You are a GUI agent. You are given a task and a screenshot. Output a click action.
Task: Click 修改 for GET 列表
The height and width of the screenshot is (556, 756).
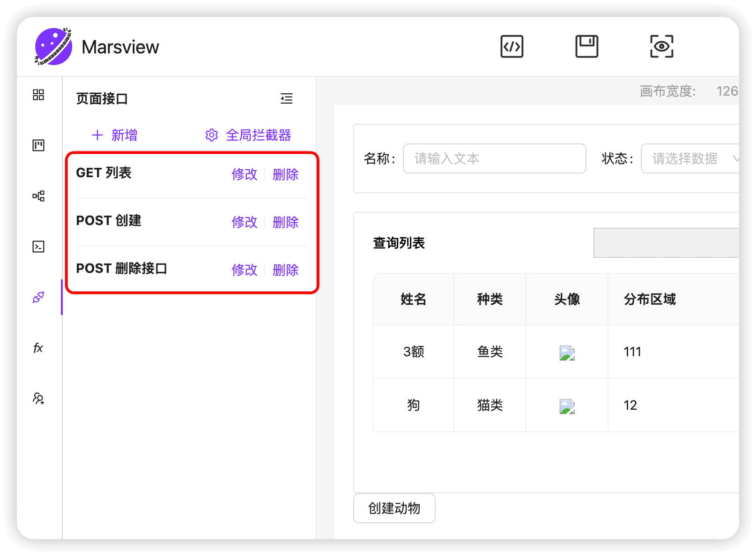pyautogui.click(x=245, y=174)
